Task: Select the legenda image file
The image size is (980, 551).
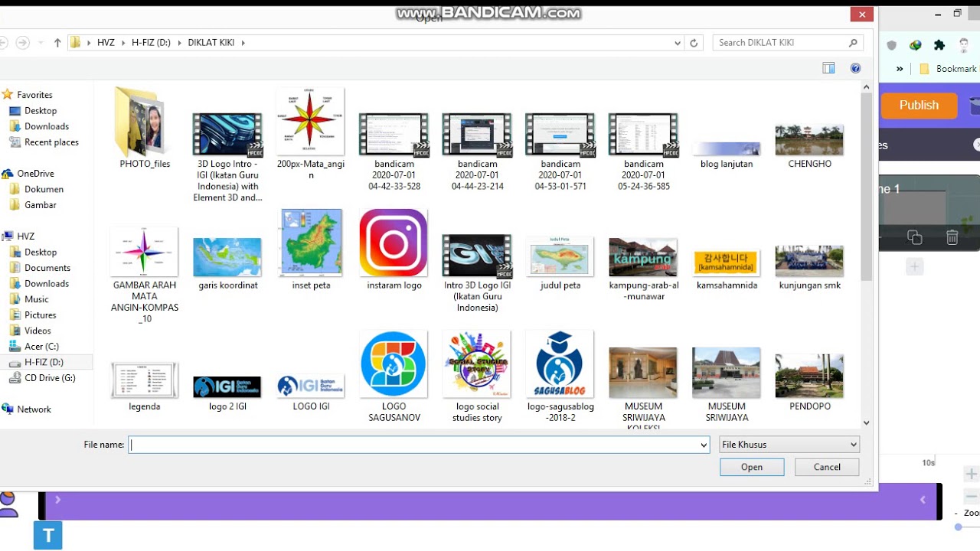Action: (x=145, y=380)
